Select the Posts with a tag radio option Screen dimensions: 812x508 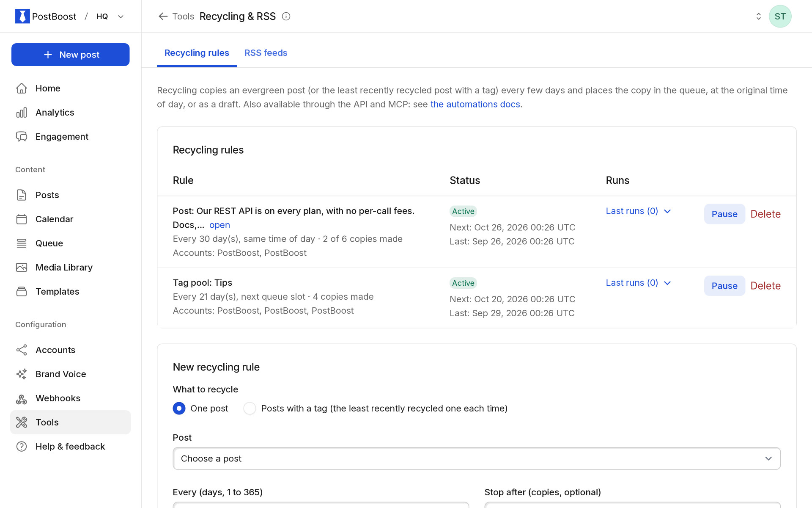(x=250, y=408)
